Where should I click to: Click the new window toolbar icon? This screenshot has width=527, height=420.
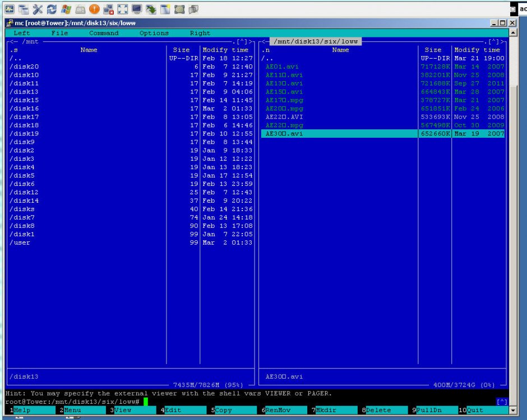165,10
